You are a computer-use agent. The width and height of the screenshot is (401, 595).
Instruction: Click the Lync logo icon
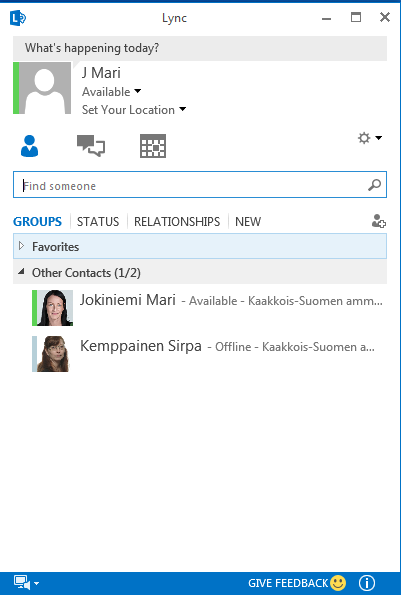[x=18, y=18]
